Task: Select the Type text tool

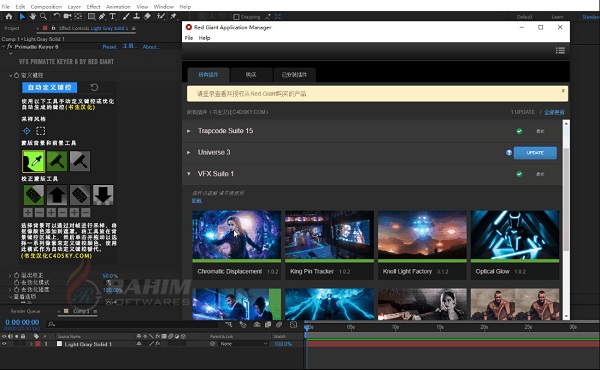Action: click(112, 16)
